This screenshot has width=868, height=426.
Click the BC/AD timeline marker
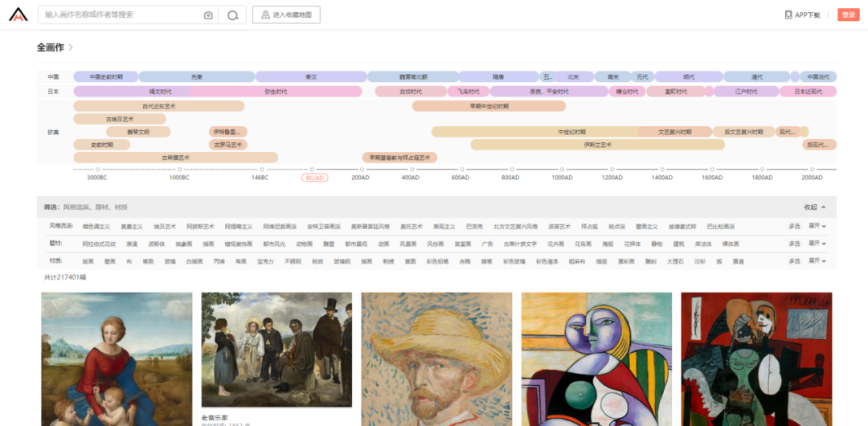pos(315,178)
